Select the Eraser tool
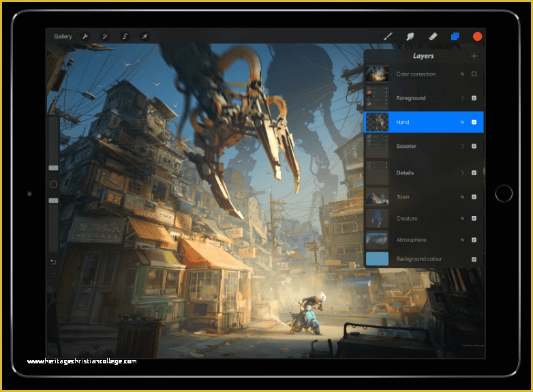 click(x=433, y=36)
